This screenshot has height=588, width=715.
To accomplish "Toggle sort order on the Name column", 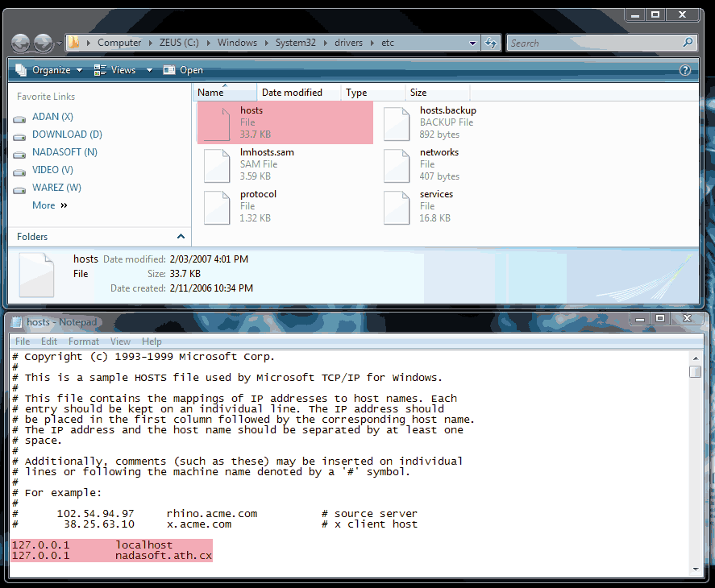I will 211,92.
